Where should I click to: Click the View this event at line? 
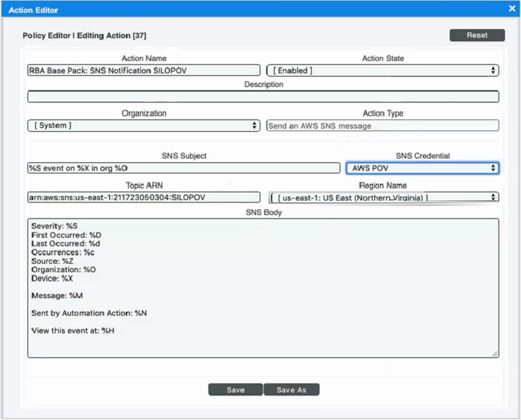73,330
